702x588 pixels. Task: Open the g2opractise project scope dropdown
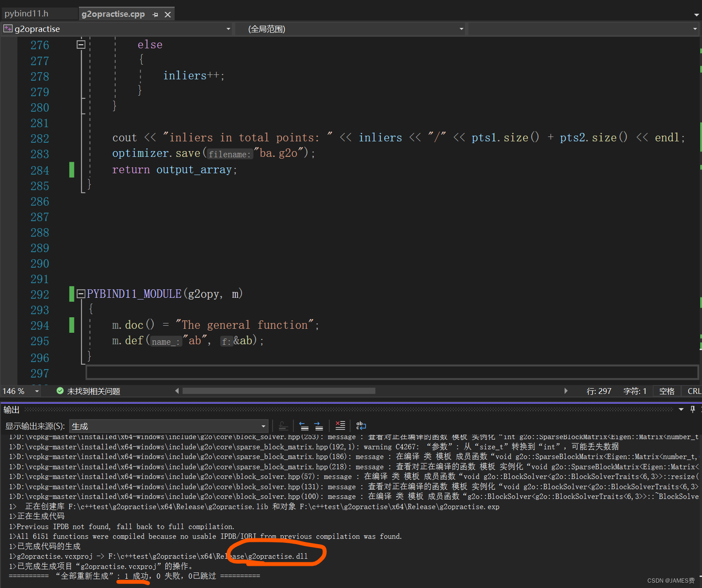click(228, 29)
